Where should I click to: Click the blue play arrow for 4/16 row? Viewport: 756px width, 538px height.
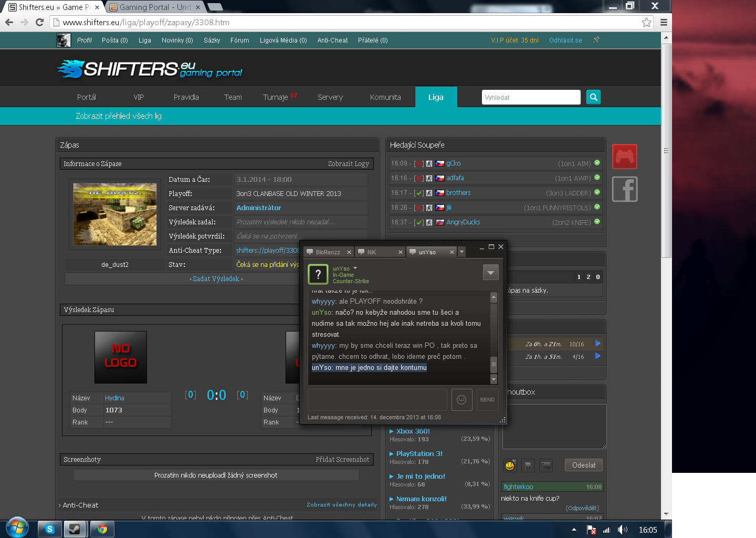point(597,356)
